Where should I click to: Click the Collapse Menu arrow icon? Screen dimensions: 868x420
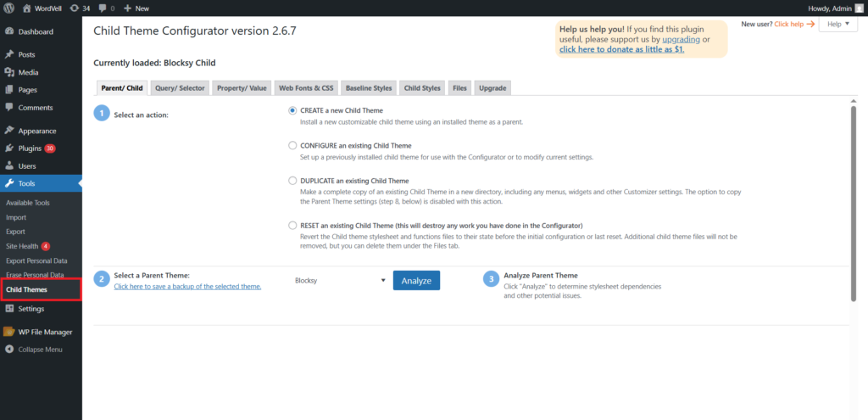point(9,350)
